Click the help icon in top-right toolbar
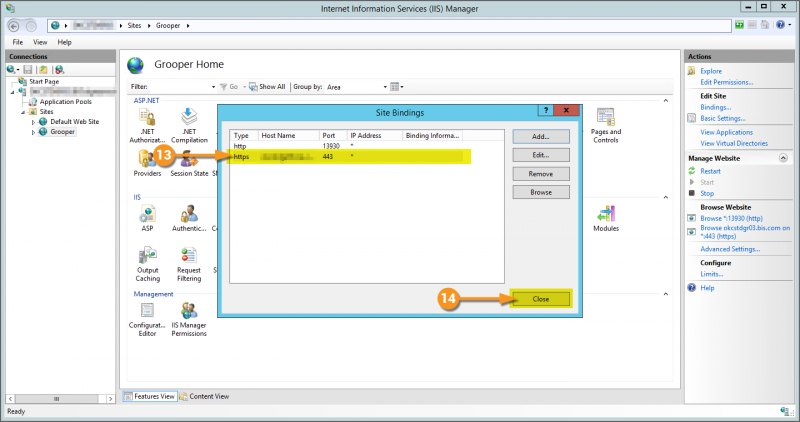800x422 pixels. click(780, 24)
